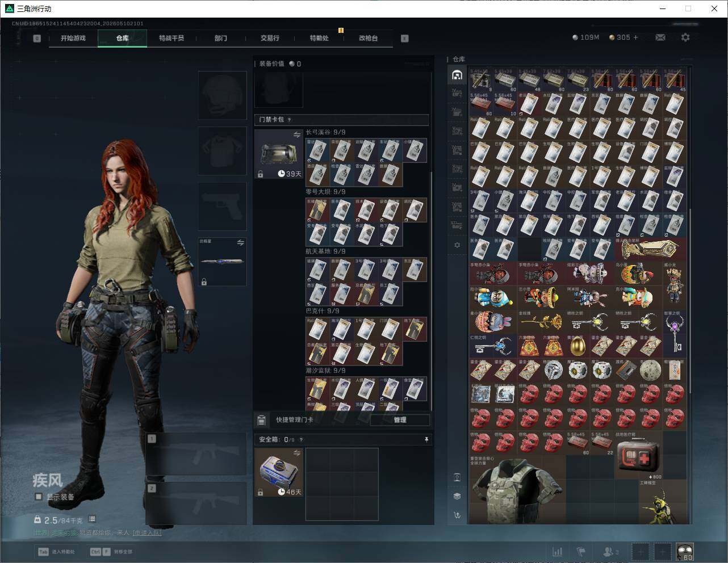The width and height of the screenshot is (728, 563).
Task: Go to the 交易行 tab
Action: click(x=270, y=38)
